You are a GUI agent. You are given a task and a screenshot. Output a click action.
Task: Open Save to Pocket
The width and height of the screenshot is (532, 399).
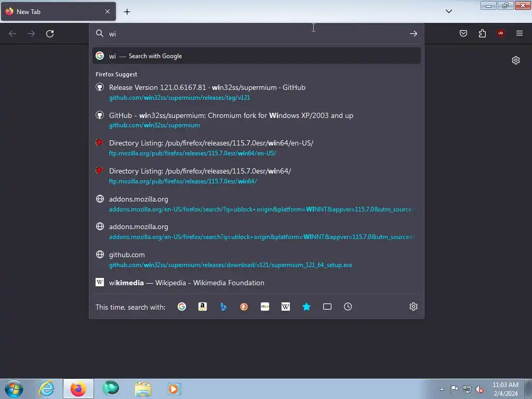tap(463, 33)
